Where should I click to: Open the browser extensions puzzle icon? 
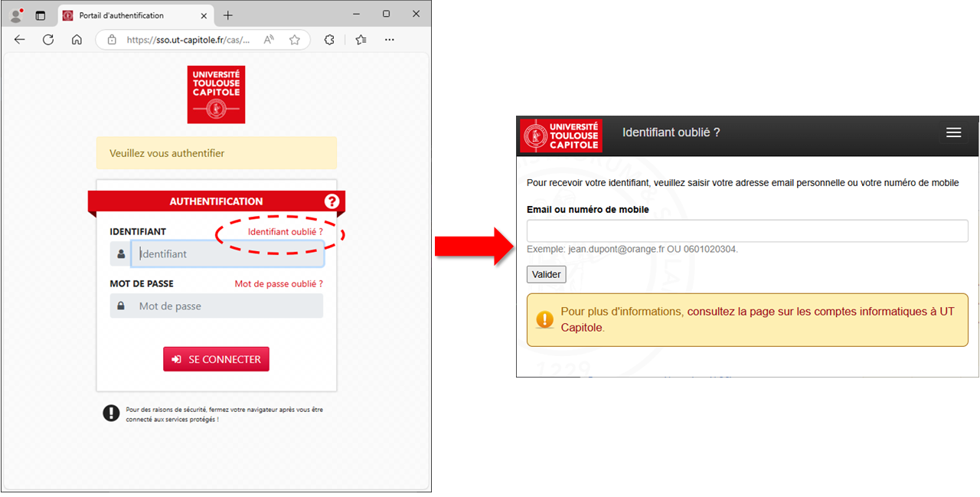click(329, 40)
